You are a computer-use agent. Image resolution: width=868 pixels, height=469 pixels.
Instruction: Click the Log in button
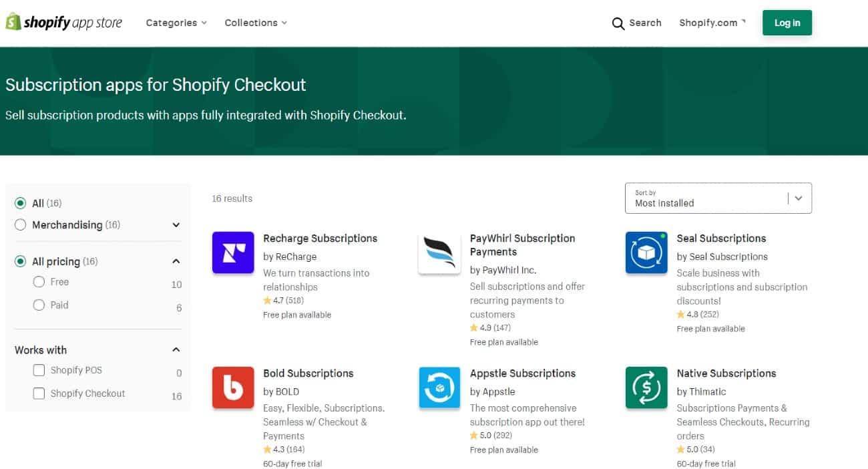[x=787, y=23]
